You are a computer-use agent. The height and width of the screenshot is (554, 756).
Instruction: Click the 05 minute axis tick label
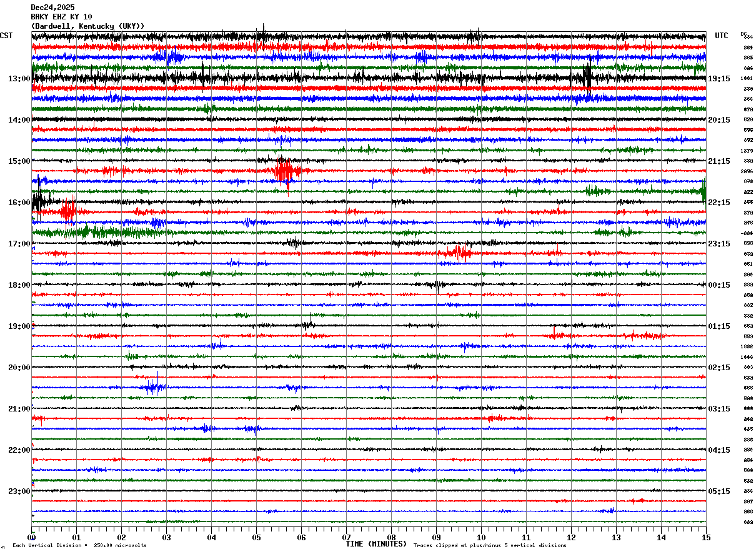[256, 537]
